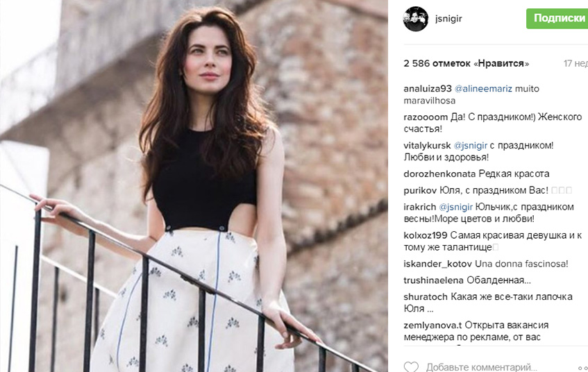Like the post with heart icon
The height and width of the screenshot is (372, 588).
click(411, 366)
